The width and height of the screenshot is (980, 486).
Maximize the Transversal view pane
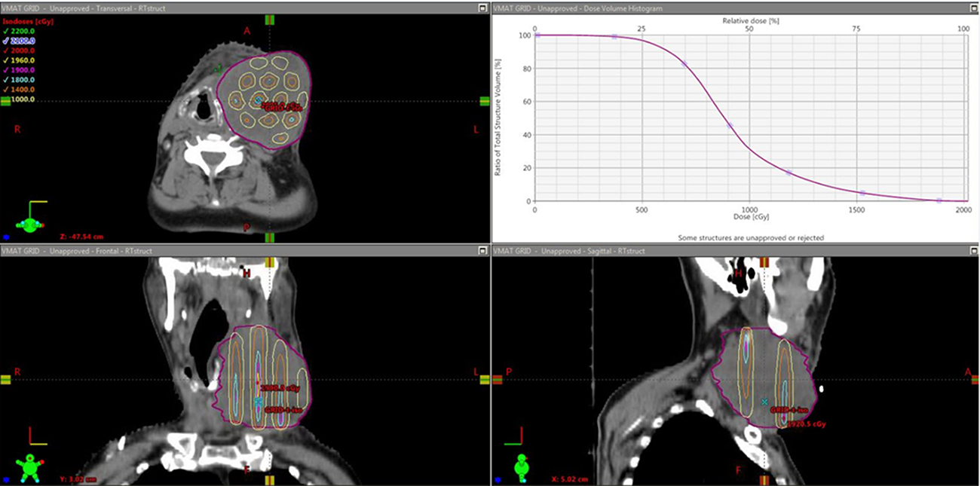483,8
